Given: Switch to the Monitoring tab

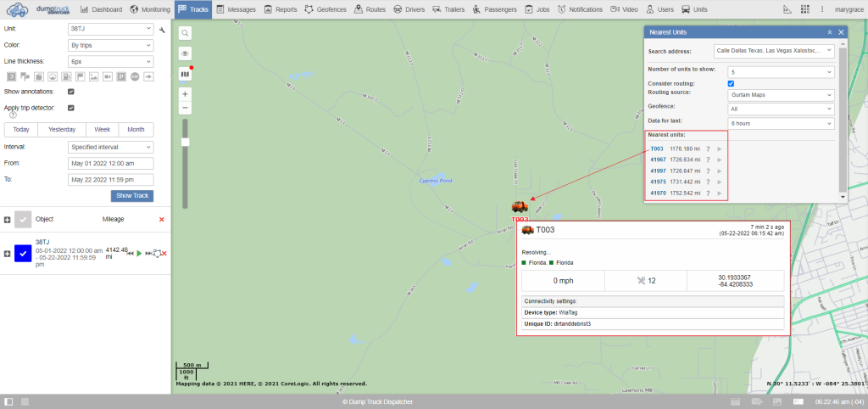Looking at the screenshot, I should [150, 10].
